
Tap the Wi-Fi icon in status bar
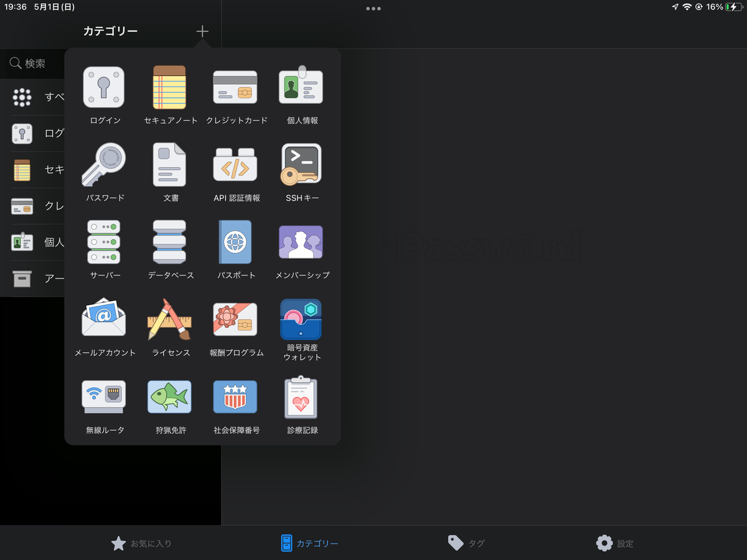(x=687, y=7)
